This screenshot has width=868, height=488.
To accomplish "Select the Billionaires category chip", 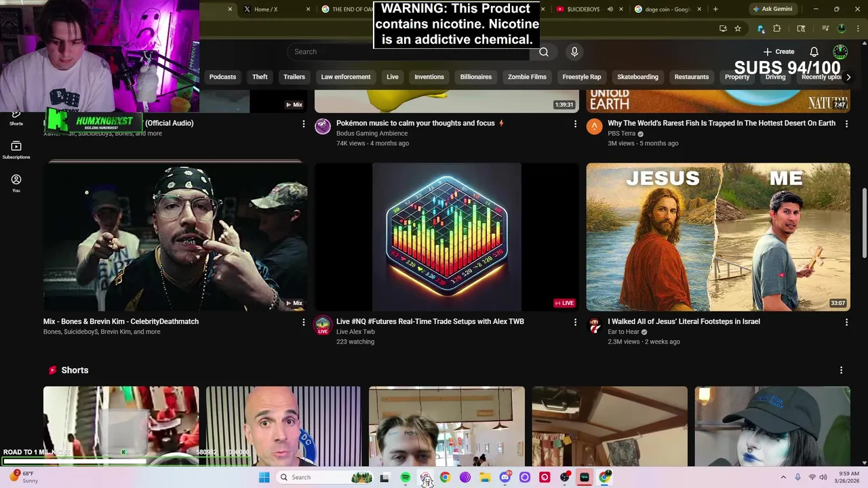I will point(476,77).
